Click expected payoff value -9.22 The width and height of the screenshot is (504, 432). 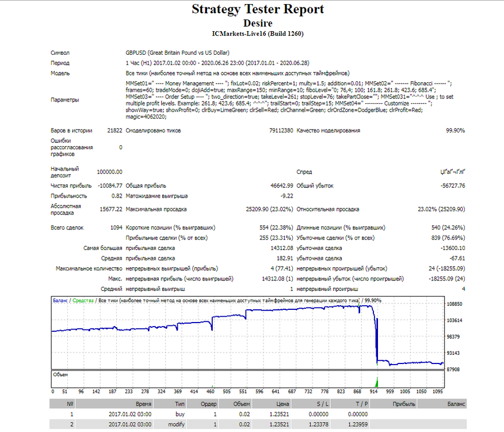(x=287, y=196)
